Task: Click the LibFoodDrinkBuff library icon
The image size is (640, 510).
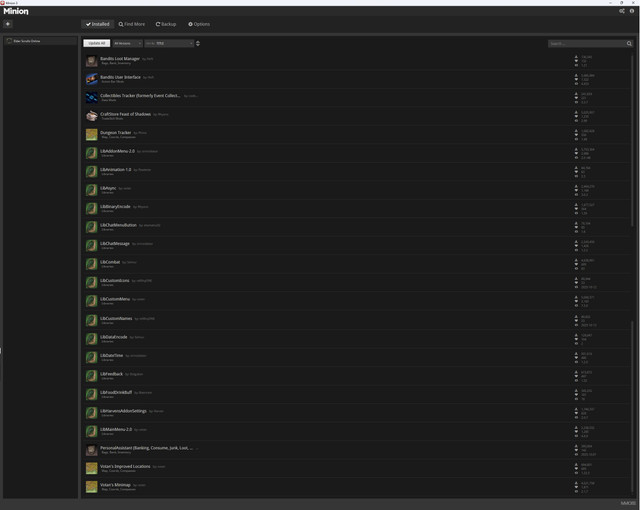Action: [x=91, y=394]
